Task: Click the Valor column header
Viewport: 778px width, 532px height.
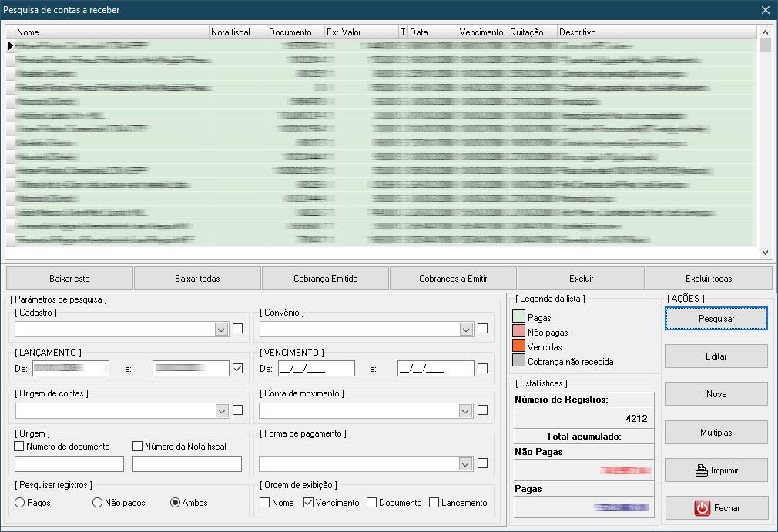Action: (369, 32)
